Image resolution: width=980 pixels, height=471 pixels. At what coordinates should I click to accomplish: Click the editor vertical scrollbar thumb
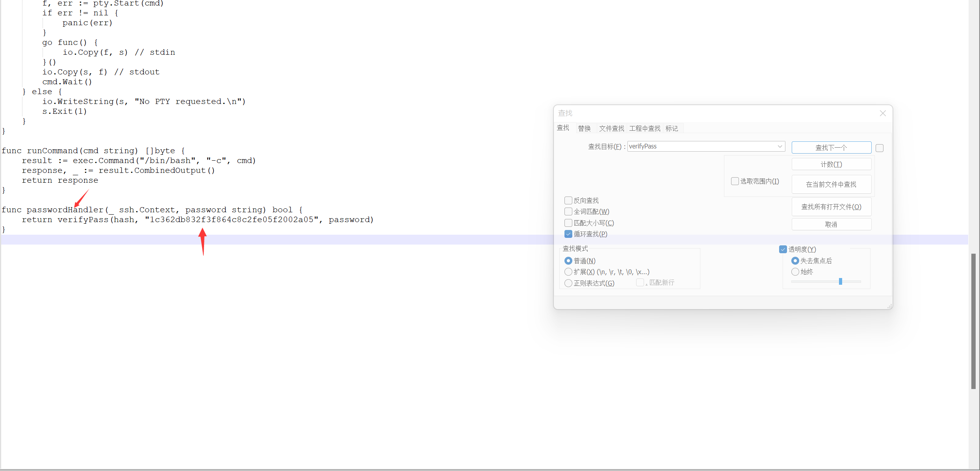(x=973, y=321)
